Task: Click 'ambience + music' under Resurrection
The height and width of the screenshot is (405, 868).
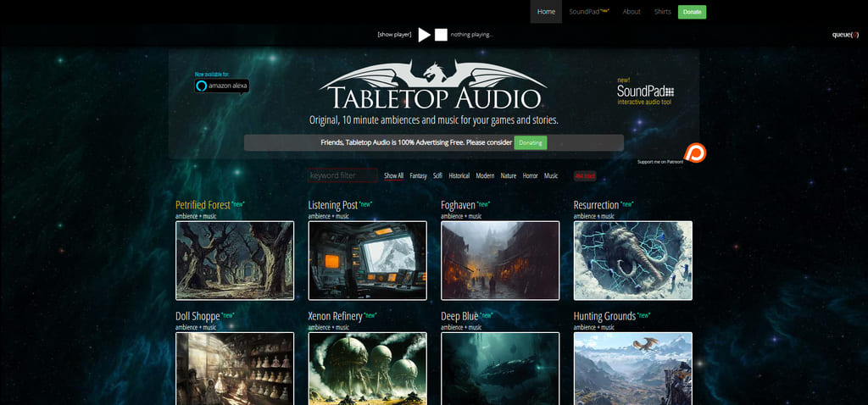Action: click(594, 216)
